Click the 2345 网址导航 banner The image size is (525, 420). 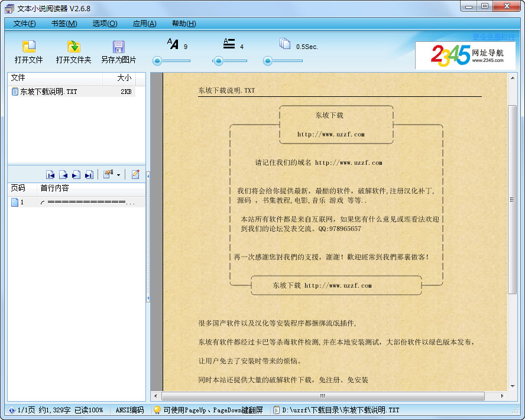[465, 55]
